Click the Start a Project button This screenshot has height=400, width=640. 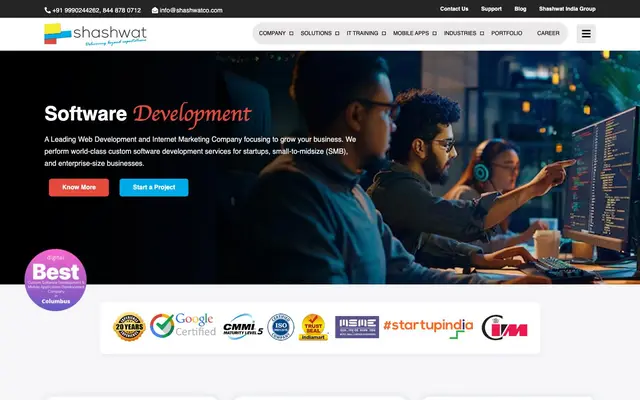pyautogui.click(x=154, y=187)
